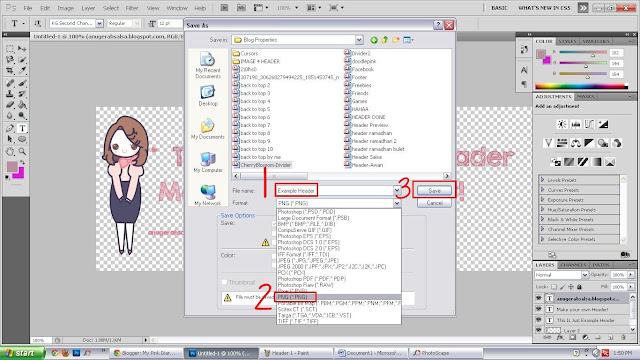Switch to the Masks tab
Image resolution: width=640 pixels, height=360 pixels.
tap(586, 97)
